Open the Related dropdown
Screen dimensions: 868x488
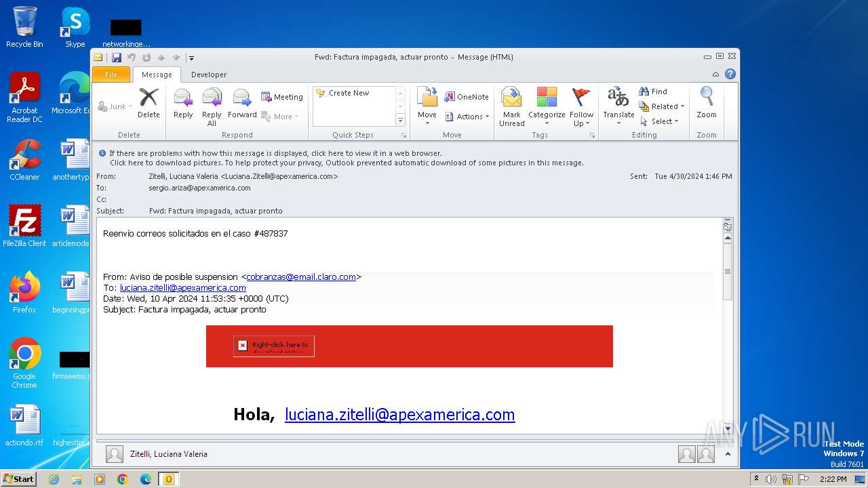pyautogui.click(x=662, y=106)
